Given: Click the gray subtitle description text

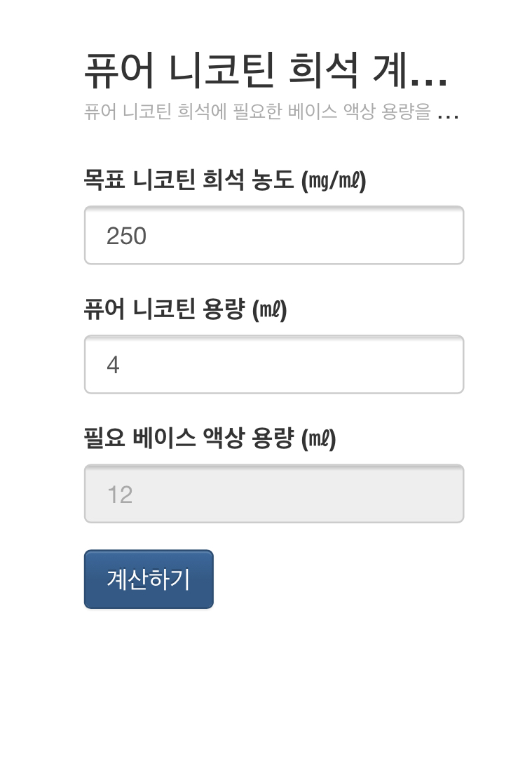Looking at the screenshot, I should click(271, 111).
